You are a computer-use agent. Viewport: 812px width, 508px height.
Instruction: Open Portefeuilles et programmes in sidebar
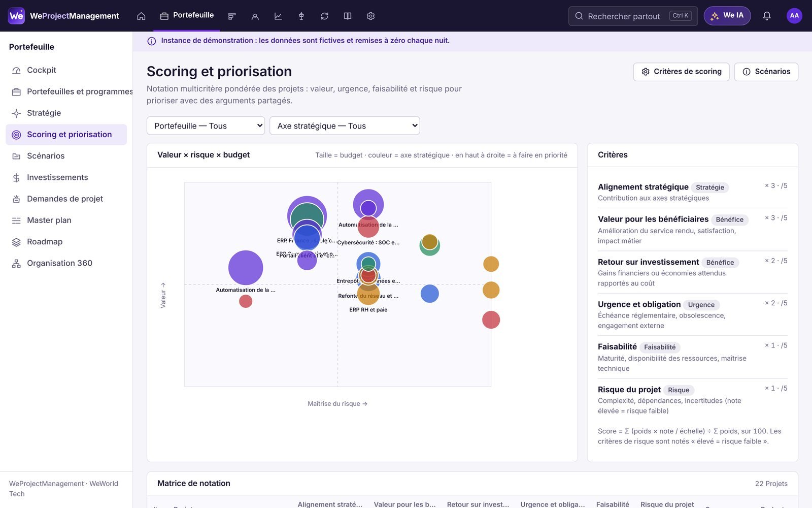point(66,91)
